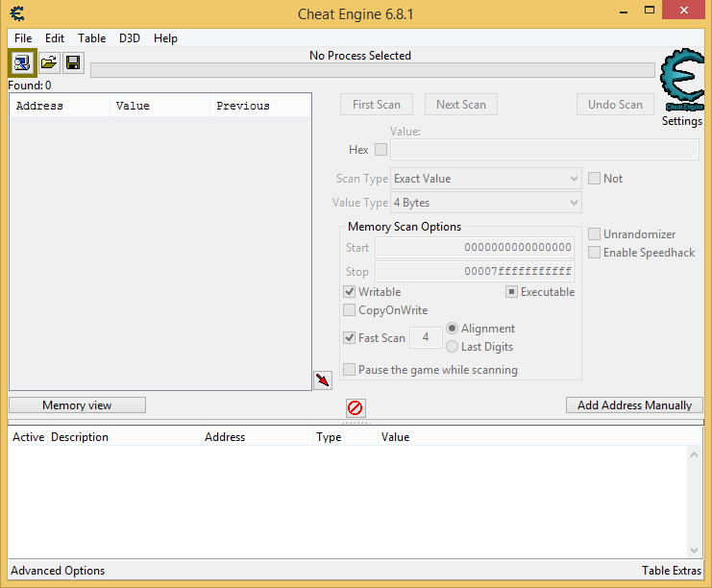Screen dimensions: 712x588
Task: Click the Description column header
Action: coord(124,437)
